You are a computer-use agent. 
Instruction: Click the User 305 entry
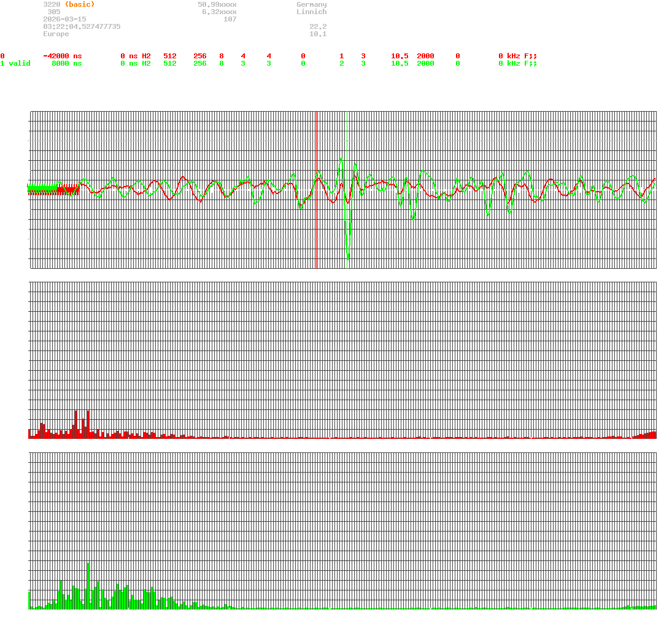pyautogui.click(x=52, y=12)
